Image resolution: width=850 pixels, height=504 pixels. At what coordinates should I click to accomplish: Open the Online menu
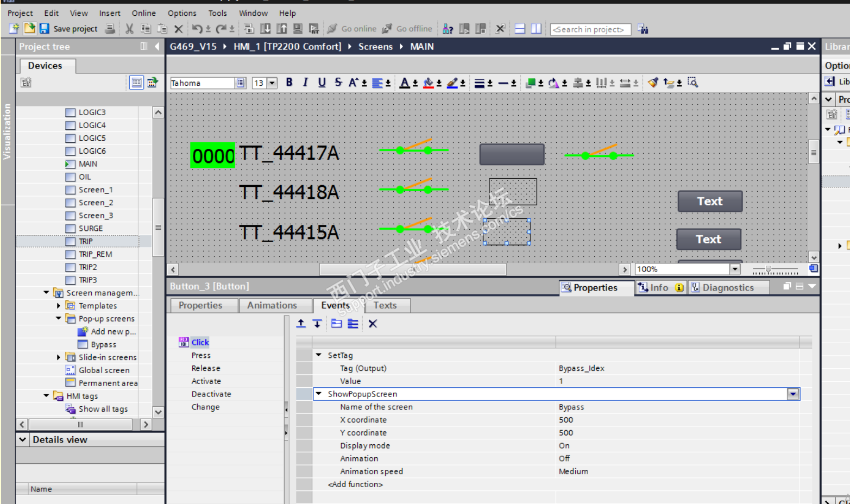(143, 13)
